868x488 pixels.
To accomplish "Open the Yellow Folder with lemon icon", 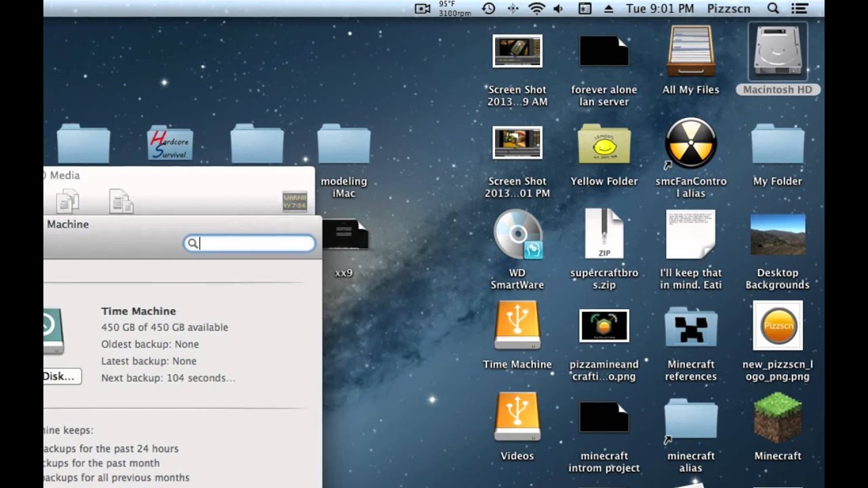I will click(604, 144).
